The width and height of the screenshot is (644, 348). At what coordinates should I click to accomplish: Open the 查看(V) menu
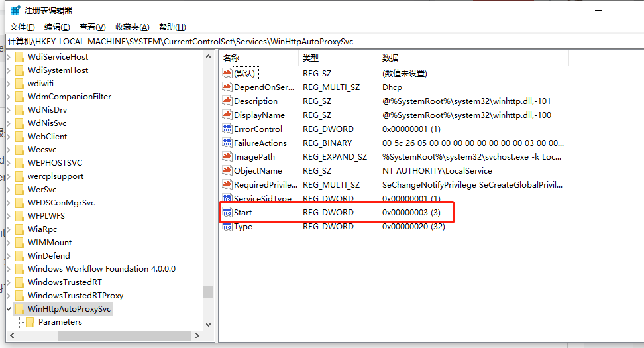pyautogui.click(x=92, y=27)
